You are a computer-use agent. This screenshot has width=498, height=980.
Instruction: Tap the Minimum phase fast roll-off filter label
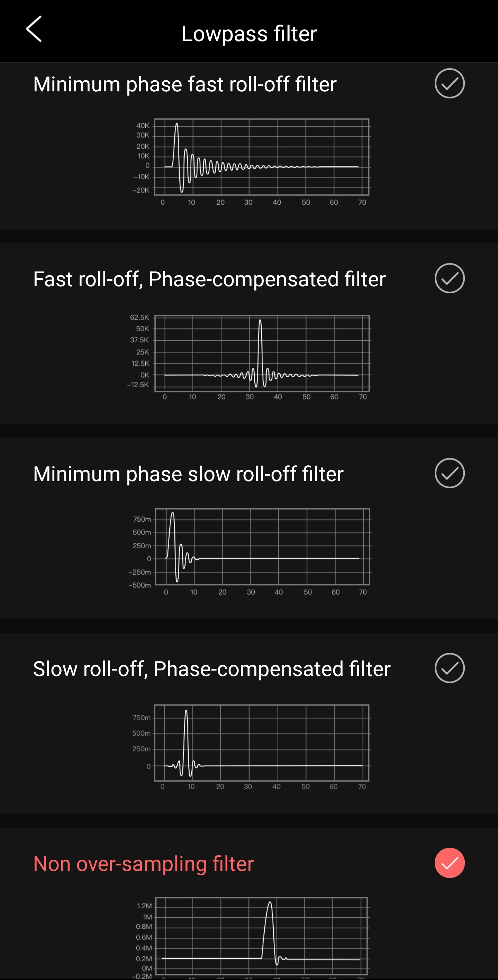(185, 84)
